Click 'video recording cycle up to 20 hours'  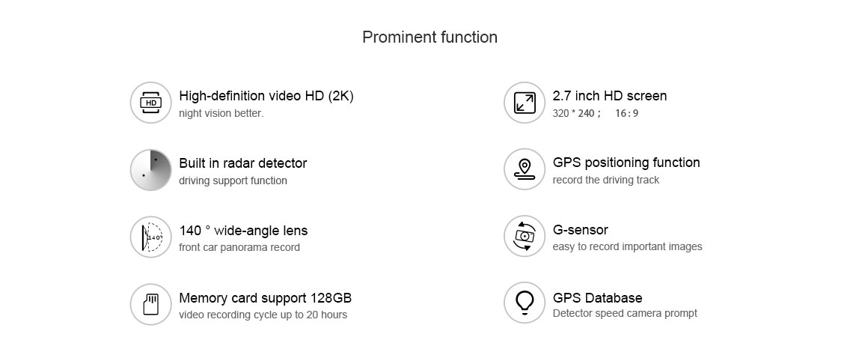[x=263, y=315]
